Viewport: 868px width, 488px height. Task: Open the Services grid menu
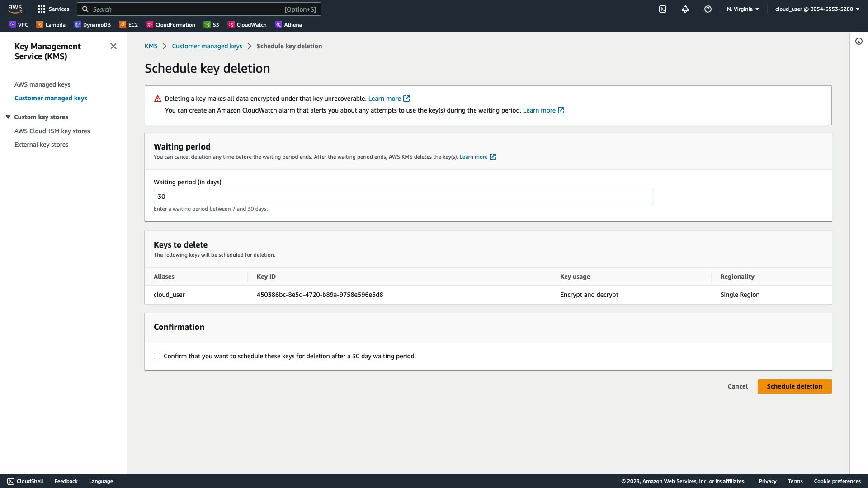coord(53,9)
